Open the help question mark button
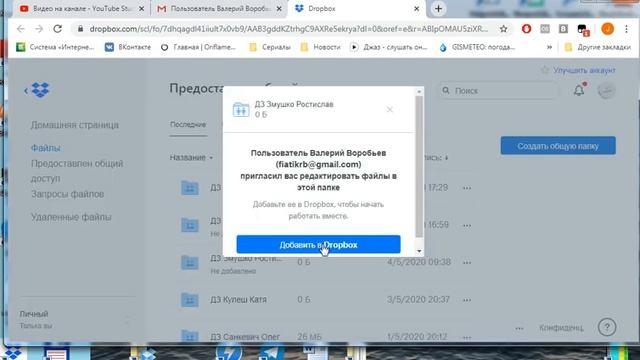Viewport: 640px width, 360px height. coord(607,327)
